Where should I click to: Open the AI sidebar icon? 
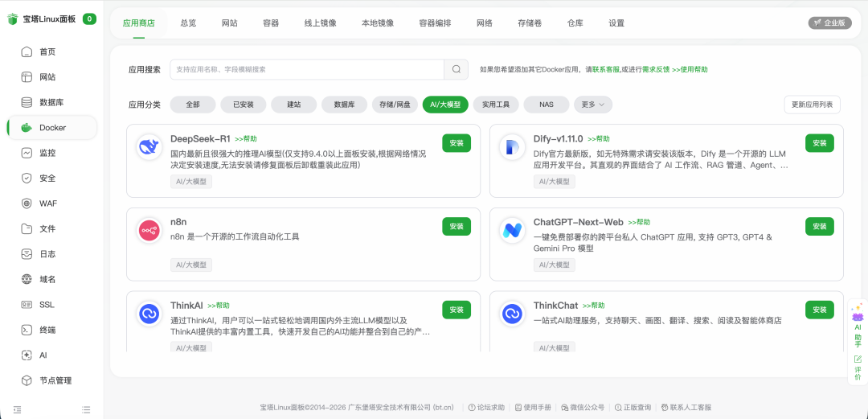[27, 355]
